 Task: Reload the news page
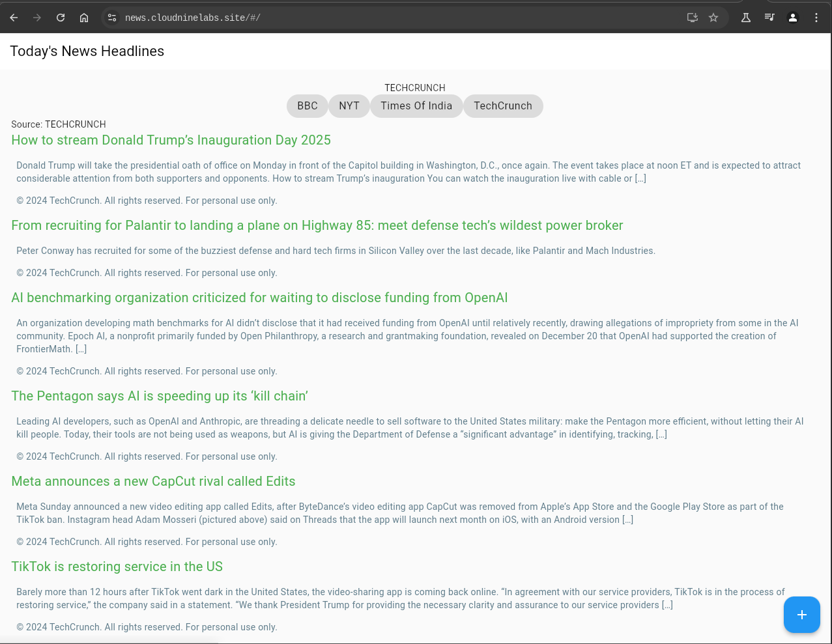(x=61, y=18)
